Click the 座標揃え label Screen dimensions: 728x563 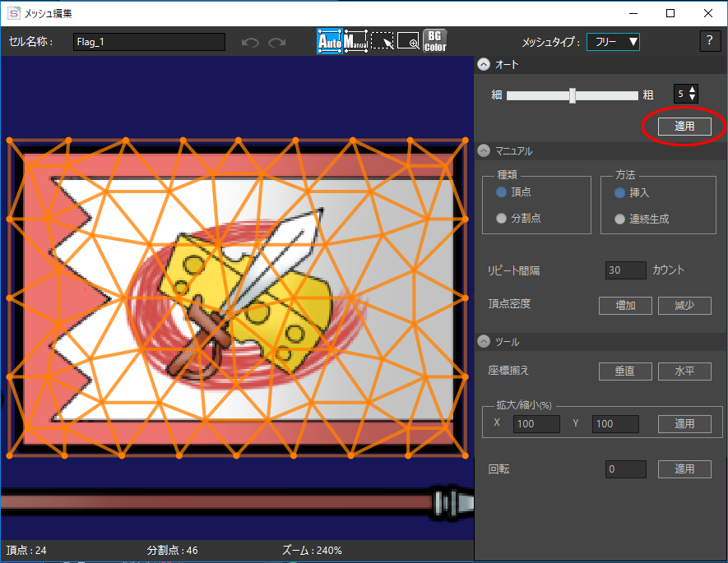pyautogui.click(x=508, y=370)
